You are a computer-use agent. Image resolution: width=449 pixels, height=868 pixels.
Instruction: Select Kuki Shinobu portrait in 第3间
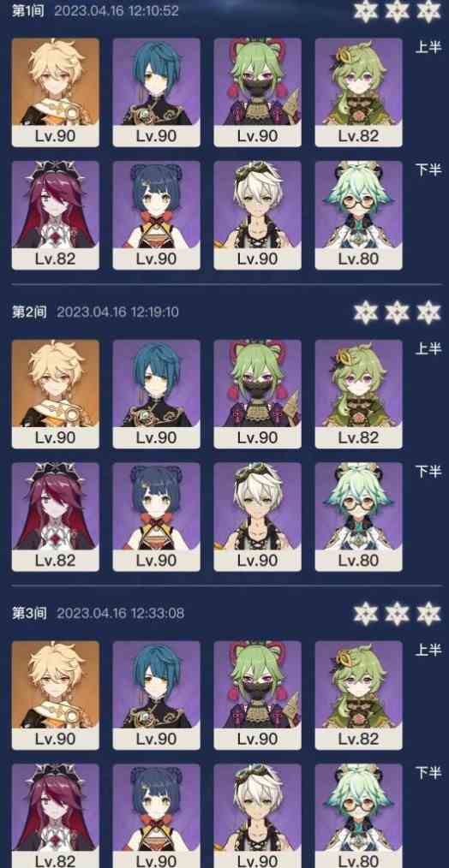point(258,695)
